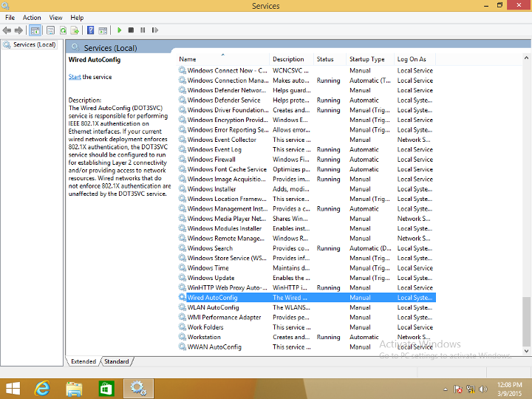Click the scrollbar down arrow in services list
The height and width of the screenshot is (399, 532).
[x=526, y=351]
